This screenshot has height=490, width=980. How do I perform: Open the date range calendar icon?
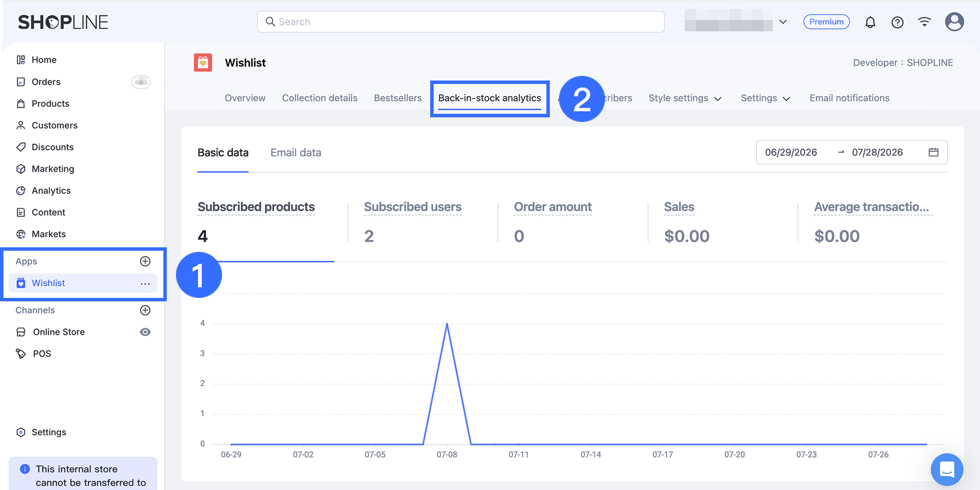pos(933,152)
